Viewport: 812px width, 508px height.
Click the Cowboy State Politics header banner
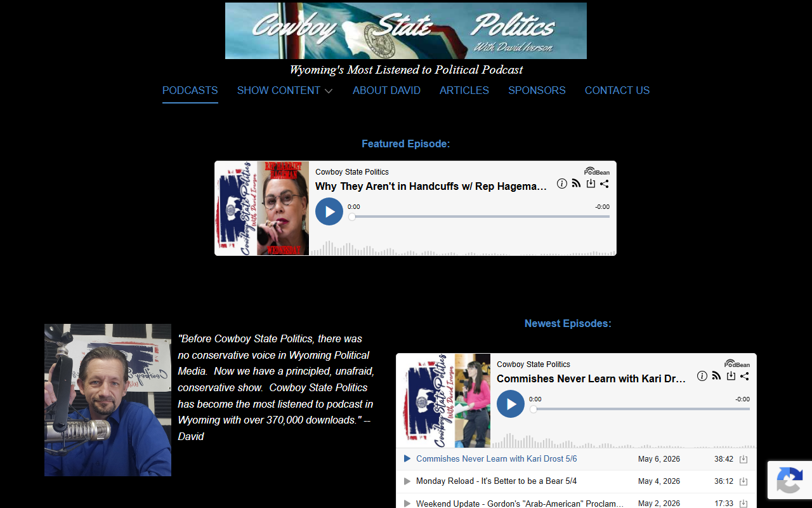[x=406, y=30]
